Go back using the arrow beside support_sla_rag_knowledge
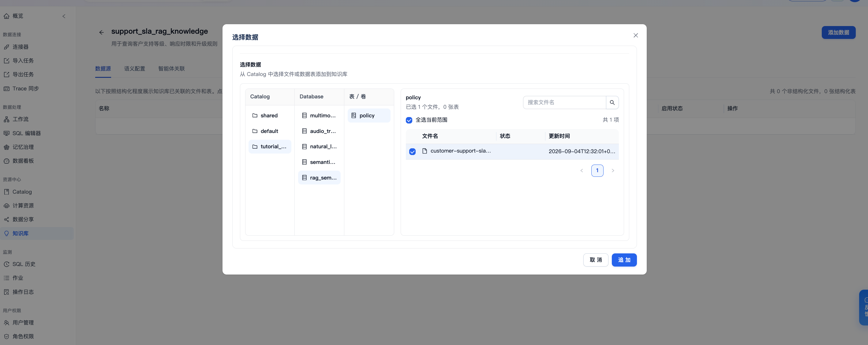Screen dimensions: 868x345 pos(101,32)
